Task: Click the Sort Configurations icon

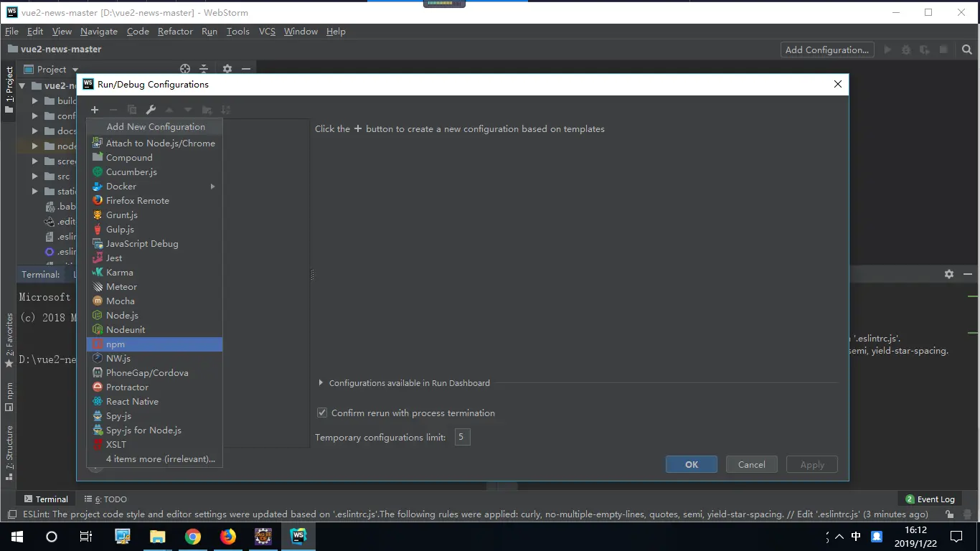Action: (x=225, y=110)
